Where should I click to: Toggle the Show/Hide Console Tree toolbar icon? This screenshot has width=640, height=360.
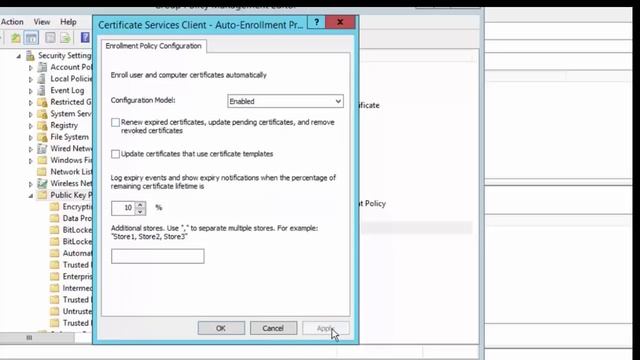[31, 38]
